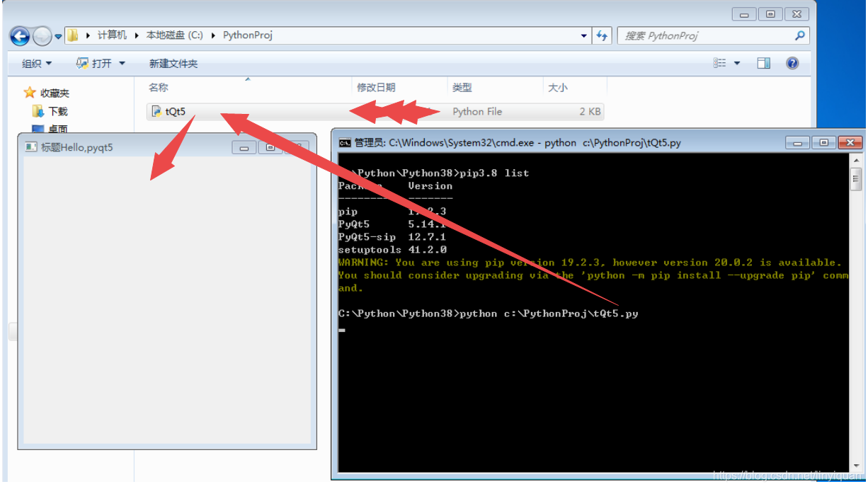
Task: Sort files by the 名称 column header
Action: (x=159, y=87)
